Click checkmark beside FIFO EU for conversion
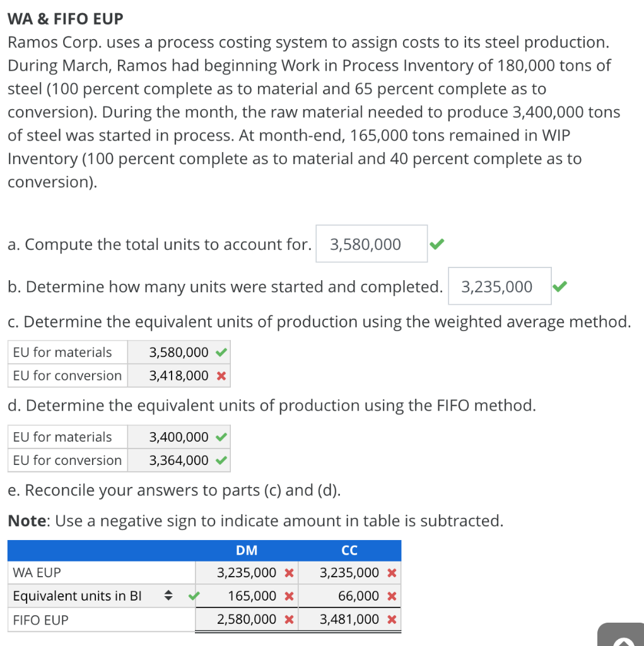644x646 pixels. pyautogui.click(x=220, y=461)
